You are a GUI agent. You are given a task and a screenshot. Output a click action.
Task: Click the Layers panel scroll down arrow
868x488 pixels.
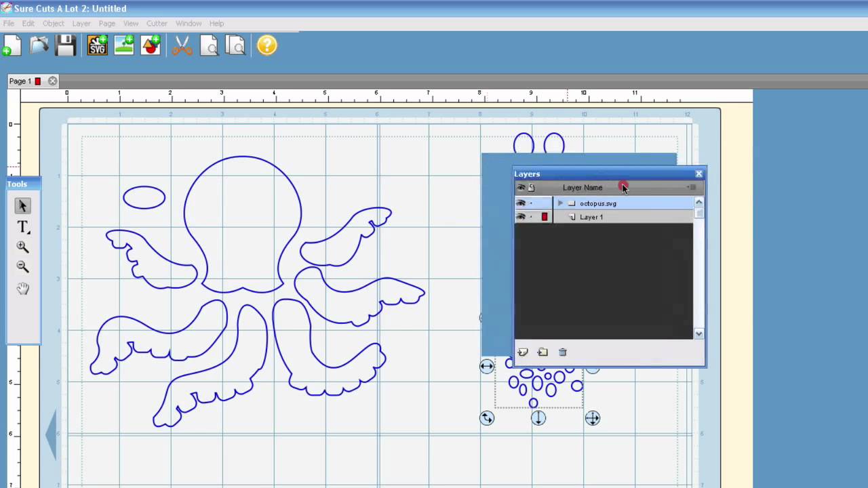pyautogui.click(x=698, y=333)
